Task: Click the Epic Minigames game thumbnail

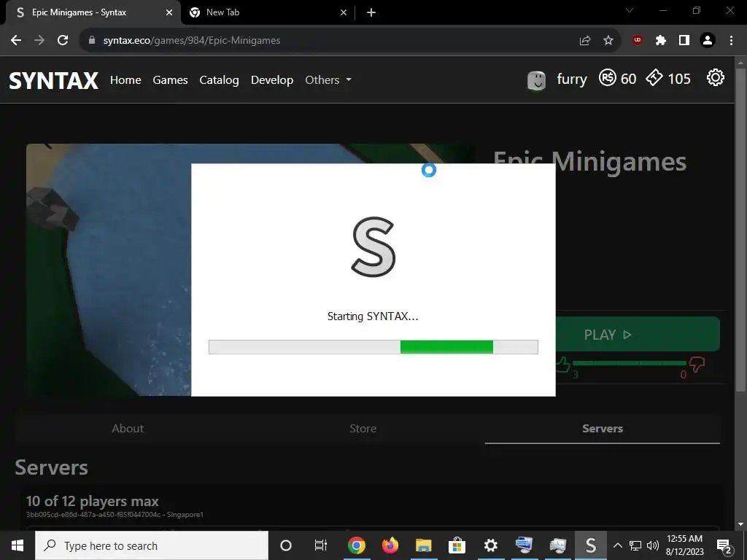Action: 109,270
